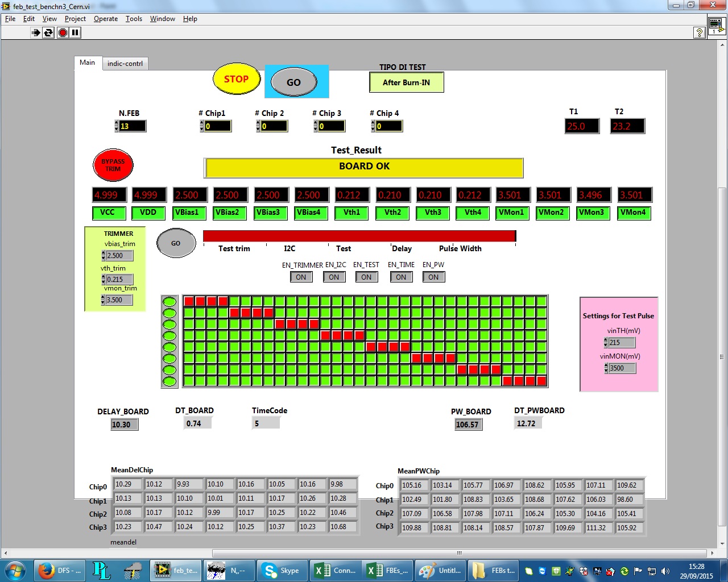Open the TIPO DI TEST selector

406,83
